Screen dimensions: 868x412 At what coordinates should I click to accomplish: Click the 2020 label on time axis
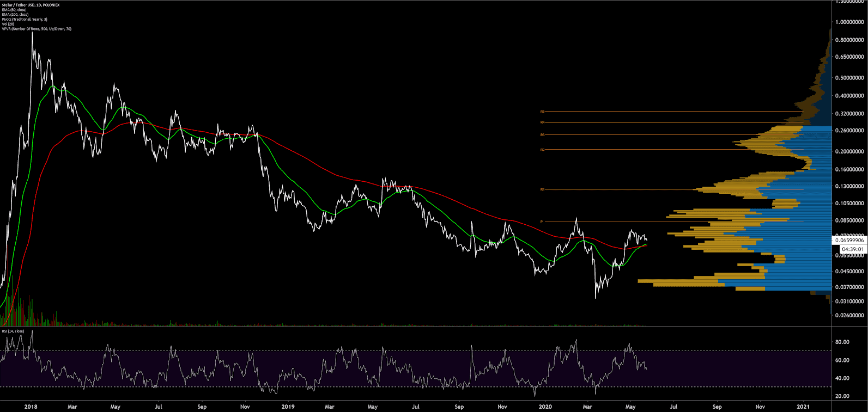tap(545, 407)
